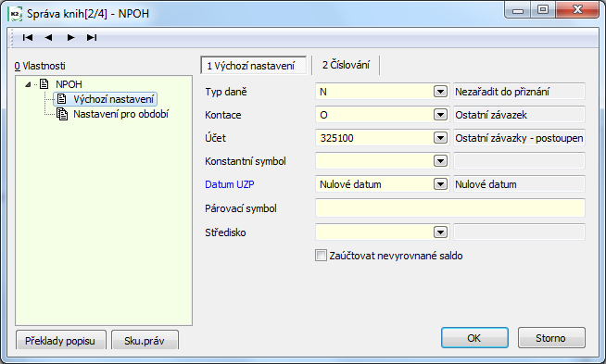The image size is (606, 364).
Task: Enable Zaúčtovat nevyrovnané saldo checkbox
Action: coord(321,256)
